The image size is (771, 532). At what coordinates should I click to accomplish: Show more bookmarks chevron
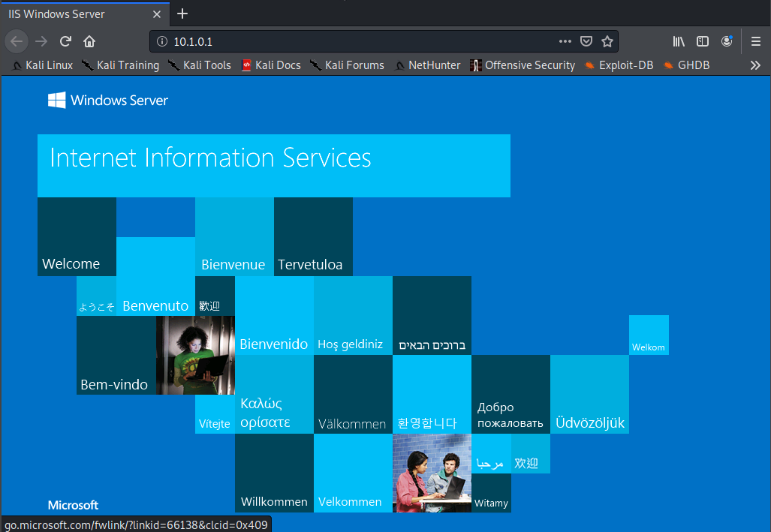pos(755,65)
